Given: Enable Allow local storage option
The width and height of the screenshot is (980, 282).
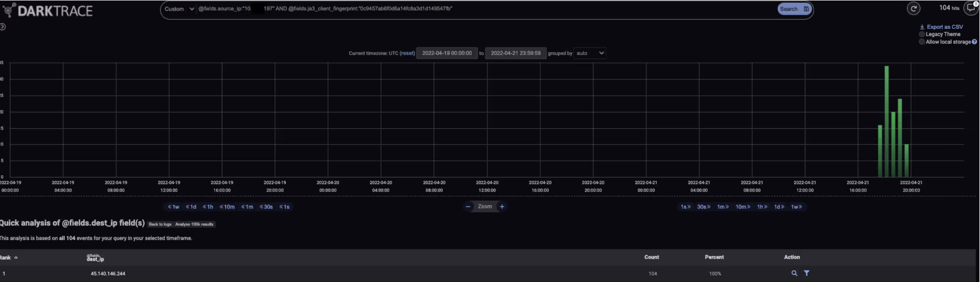Looking at the screenshot, I should [922, 42].
